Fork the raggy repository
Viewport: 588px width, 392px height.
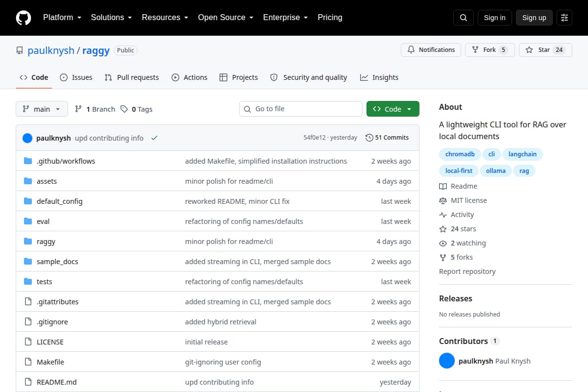490,50
